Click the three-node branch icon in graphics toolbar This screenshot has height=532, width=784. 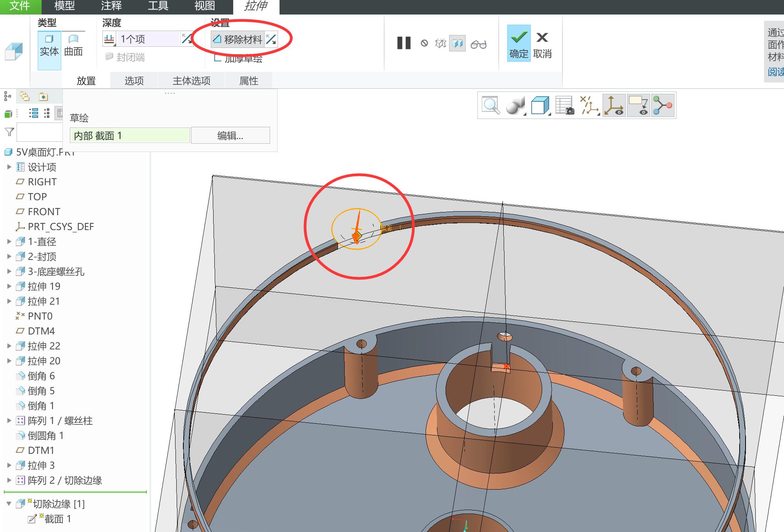click(663, 105)
